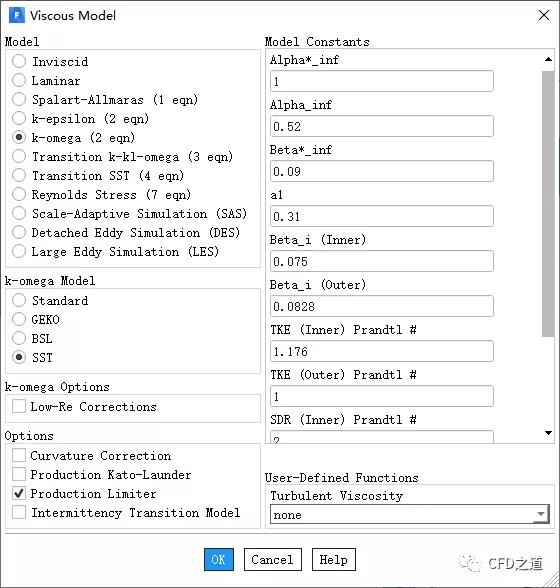Click TKE (Outer) Prandtl # field
This screenshot has width=560, height=588.
(381, 396)
